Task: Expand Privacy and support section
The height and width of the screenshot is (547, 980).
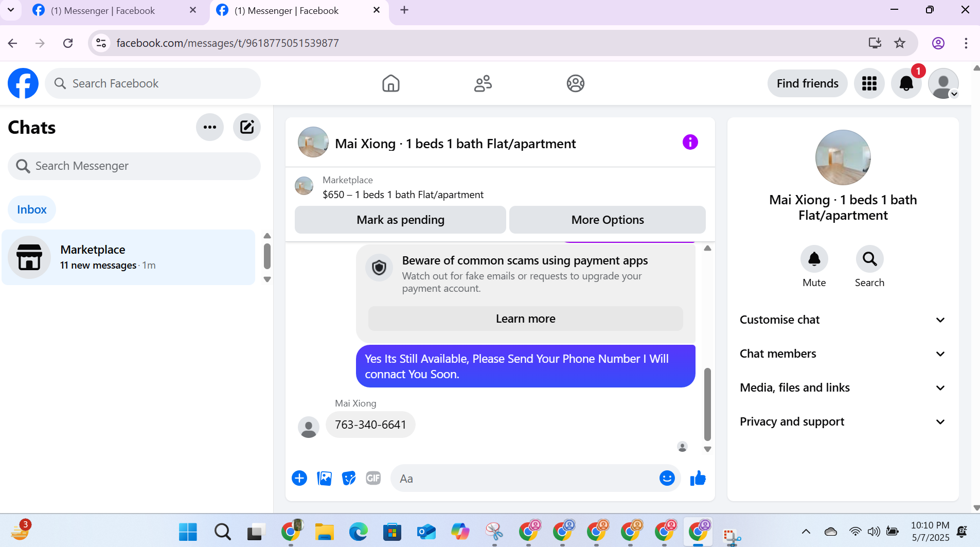Action: [x=842, y=421]
